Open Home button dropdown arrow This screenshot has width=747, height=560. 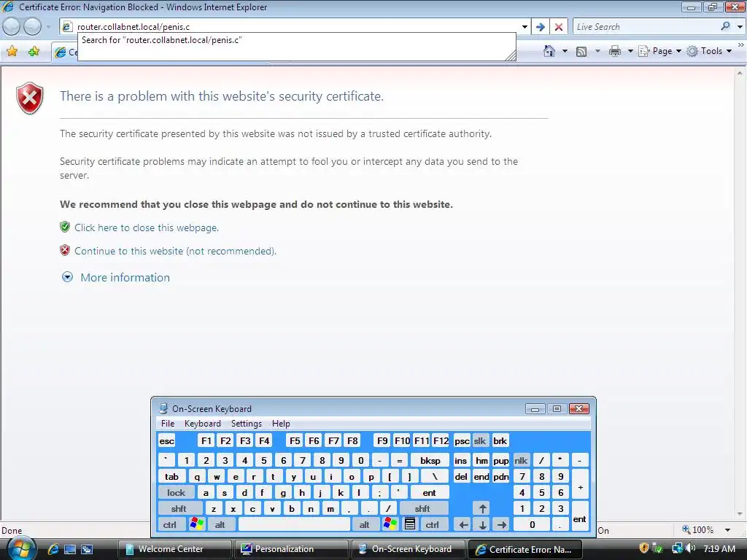[x=565, y=51]
